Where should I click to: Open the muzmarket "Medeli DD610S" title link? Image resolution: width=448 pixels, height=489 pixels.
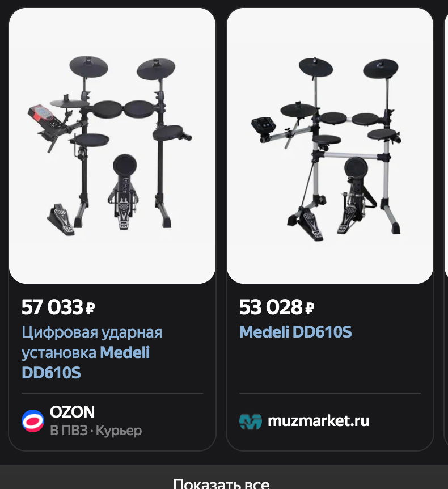coord(295,332)
